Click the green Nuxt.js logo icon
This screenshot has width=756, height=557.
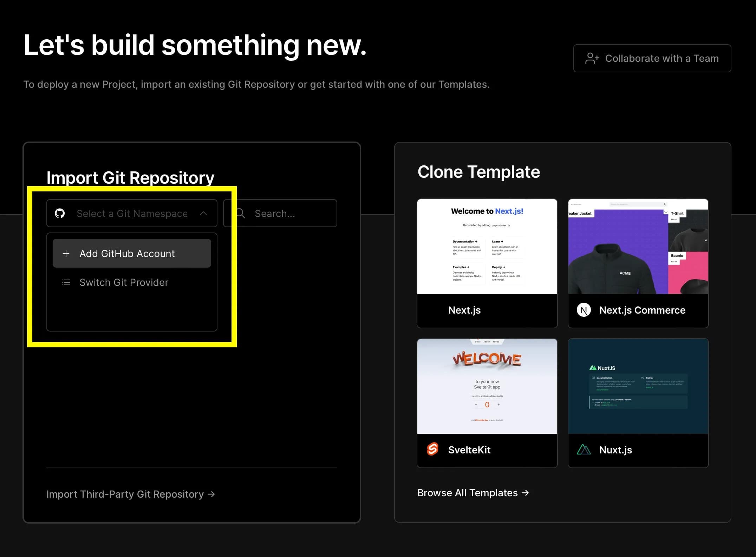click(584, 450)
